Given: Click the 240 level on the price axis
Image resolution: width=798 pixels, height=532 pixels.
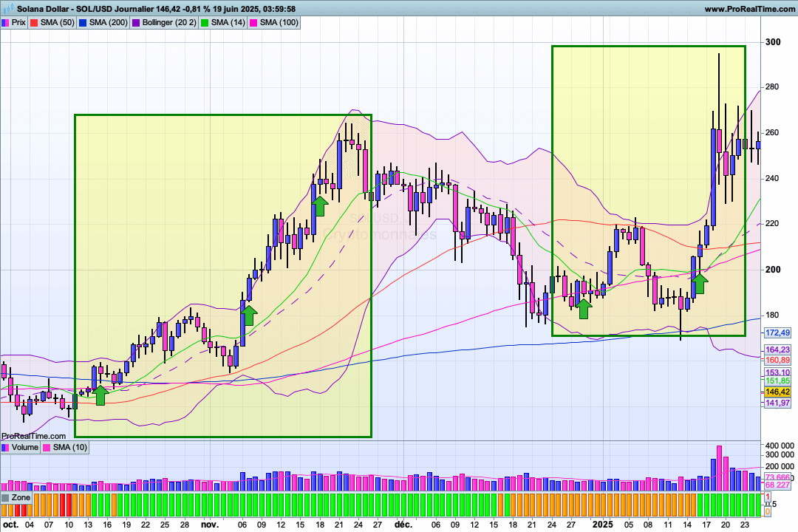Looking at the screenshot, I should click(773, 179).
